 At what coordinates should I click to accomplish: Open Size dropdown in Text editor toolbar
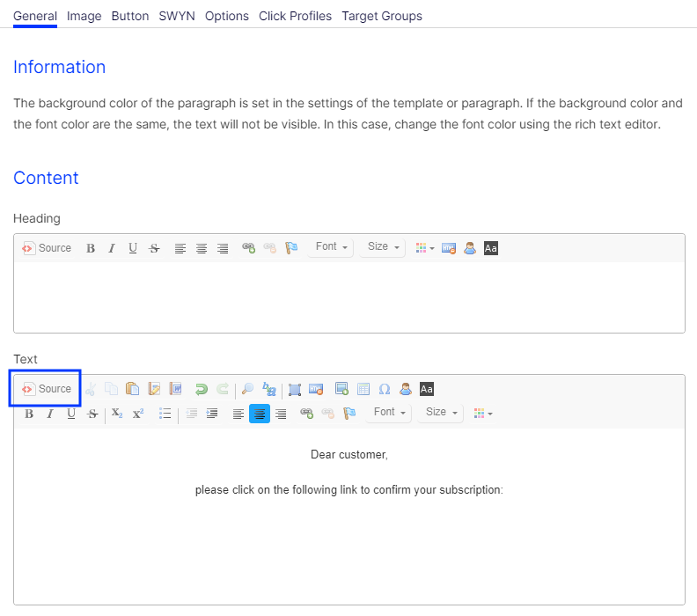click(x=440, y=413)
